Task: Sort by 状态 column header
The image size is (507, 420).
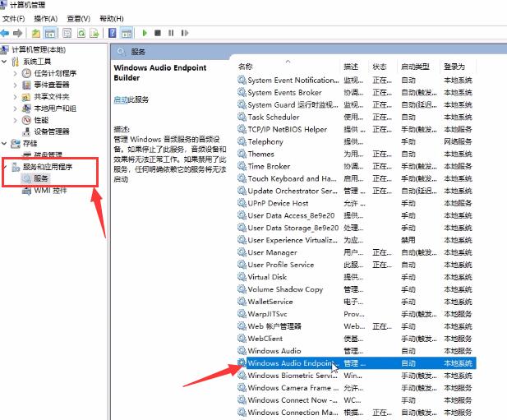Action: [x=380, y=67]
